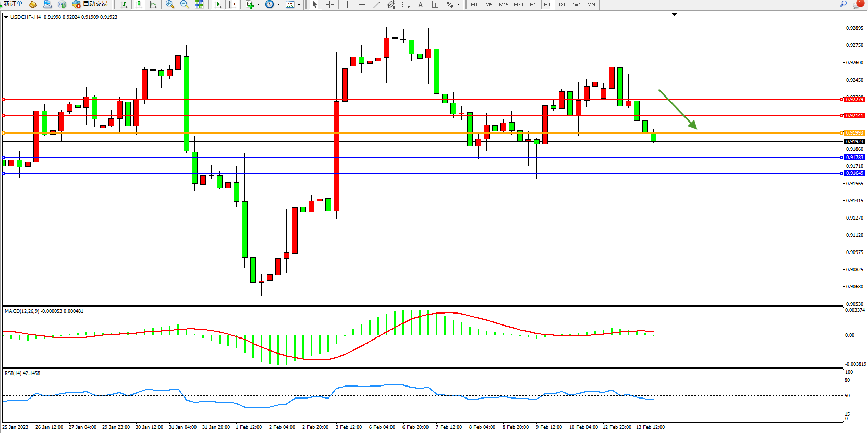This screenshot has width=868, height=434.
Task: Select the horizontal line drawing tool
Action: pos(362,4)
